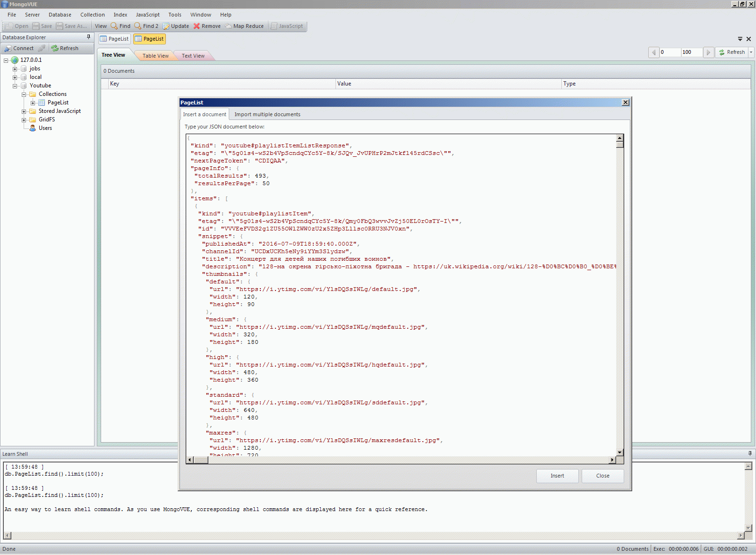Pin the Learn Shell panel
Image resolution: width=756 pixels, height=555 pixels.
click(750, 453)
